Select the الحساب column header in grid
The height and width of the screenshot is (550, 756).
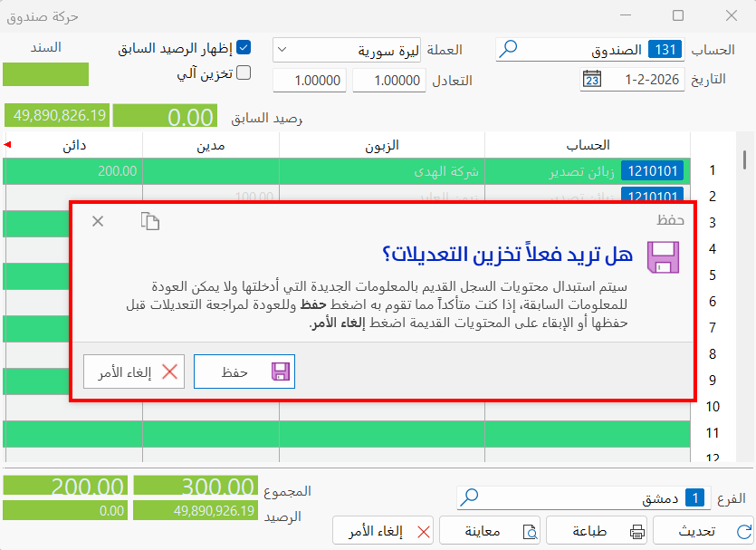[588, 145]
